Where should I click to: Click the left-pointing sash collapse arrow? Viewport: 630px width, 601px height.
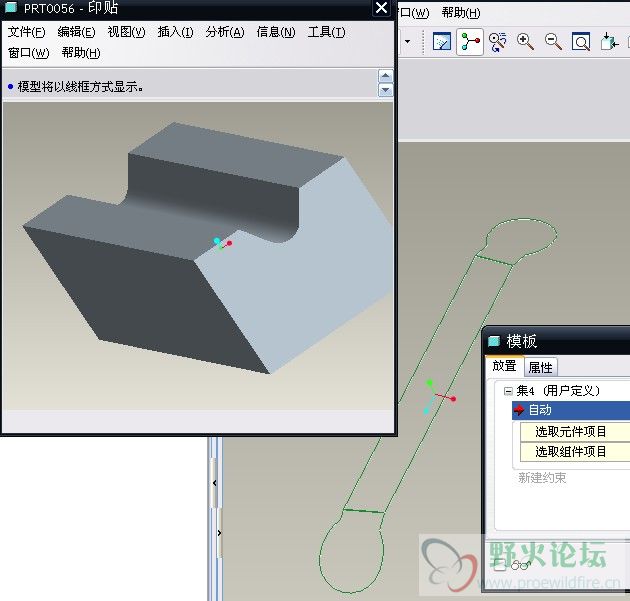coord(215,483)
